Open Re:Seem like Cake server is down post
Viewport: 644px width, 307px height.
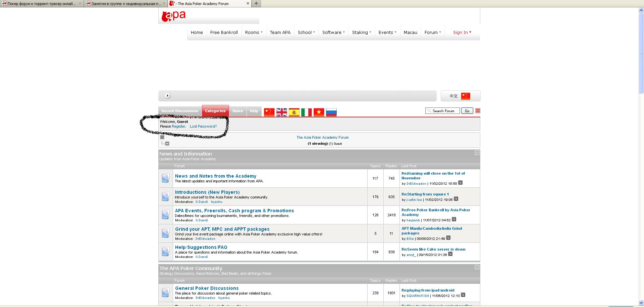point(433,249)
